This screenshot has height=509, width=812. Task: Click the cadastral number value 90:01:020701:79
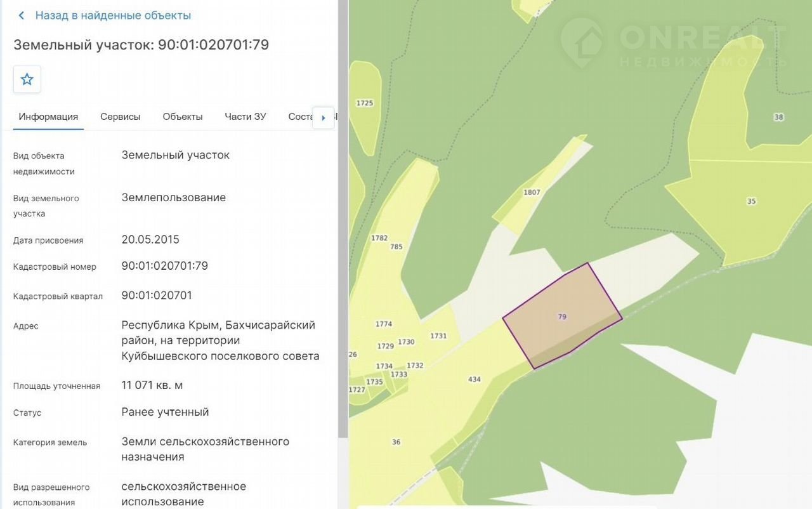click(165, 266)
